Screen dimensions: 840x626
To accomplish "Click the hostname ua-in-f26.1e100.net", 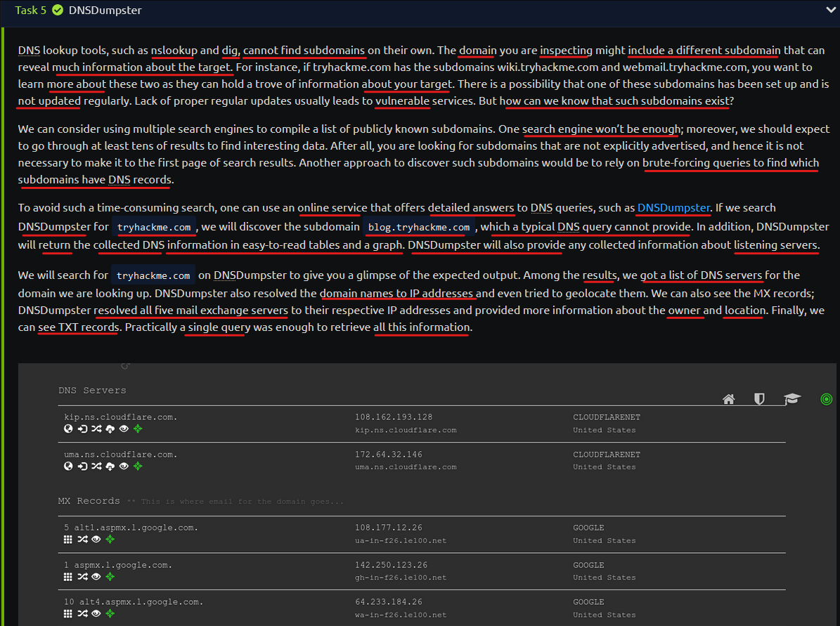I will tap(401, 541).
